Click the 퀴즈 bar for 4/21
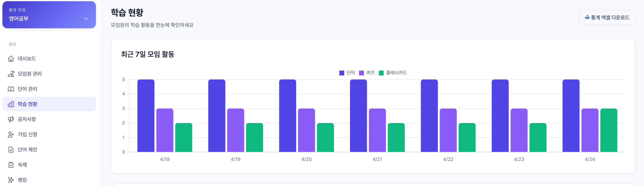The width and height of the screenshot is (644, 186). pyautogui.click(x=377, y=130)
